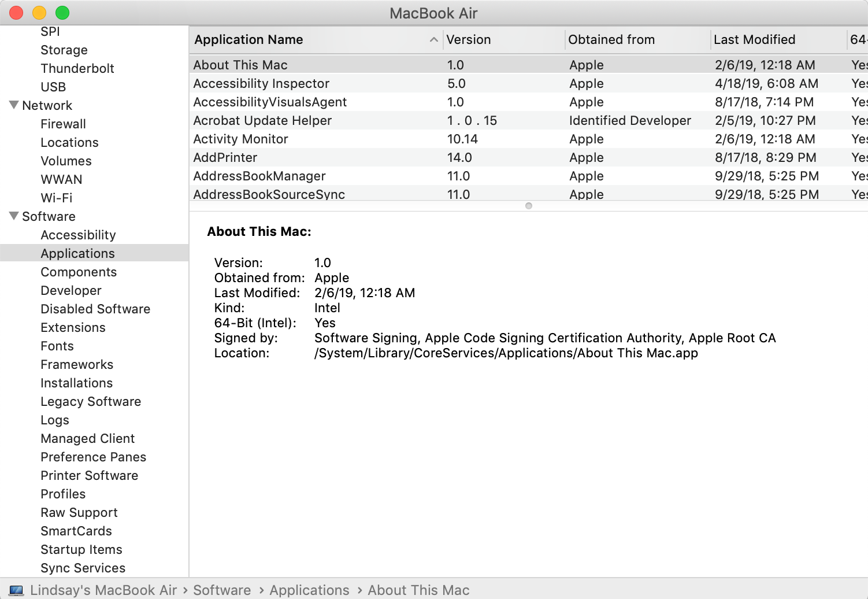Open Disabled Software in sidebar
This screenshot has height=599, width=868.
click(95, 309)
